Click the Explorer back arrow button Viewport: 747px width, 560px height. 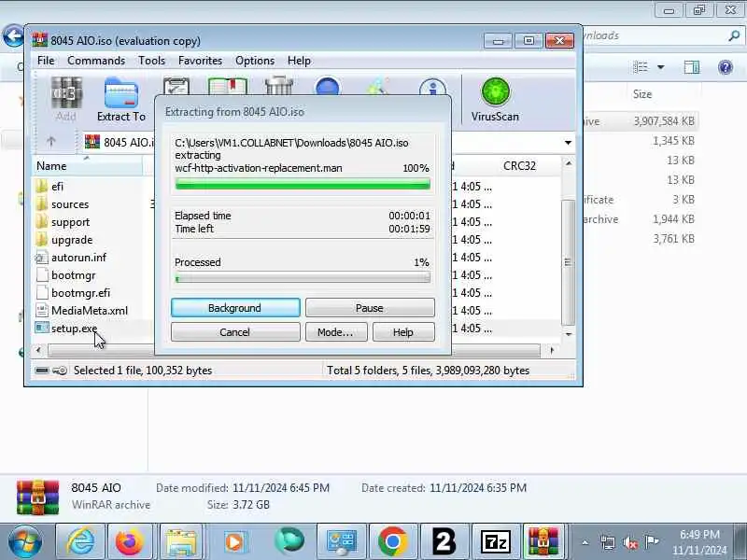[13, 36]
